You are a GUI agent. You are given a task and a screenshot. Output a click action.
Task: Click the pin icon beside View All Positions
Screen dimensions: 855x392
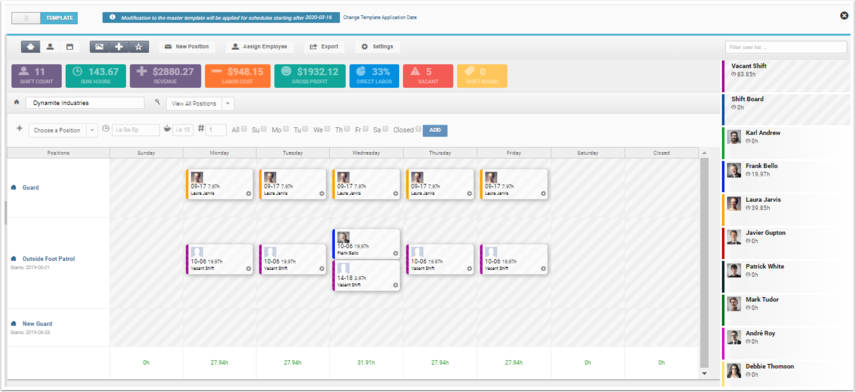[x=158, y=102]
